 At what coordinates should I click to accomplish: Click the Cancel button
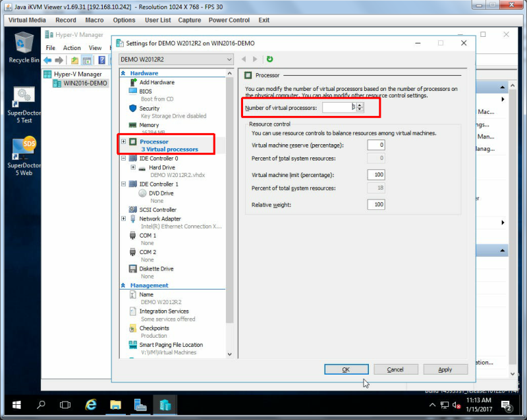[396, 369]
